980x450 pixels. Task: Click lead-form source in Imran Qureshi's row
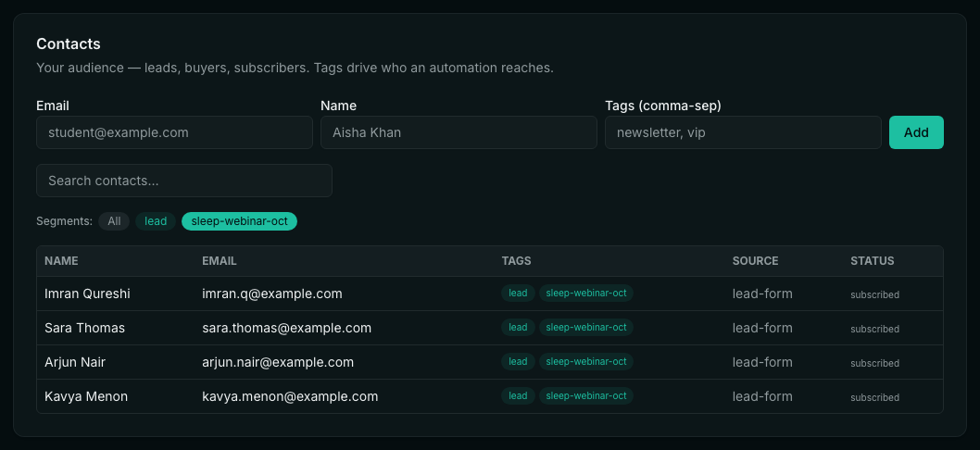tap(762, 294)
